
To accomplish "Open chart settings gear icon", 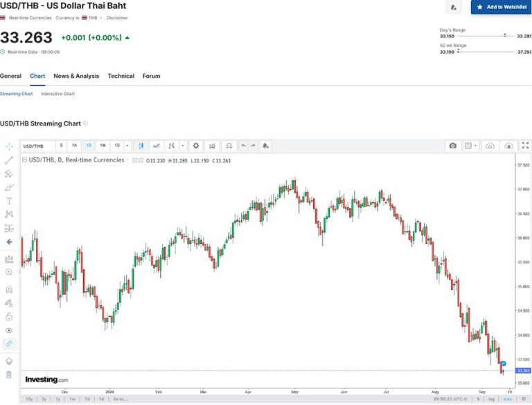I will (x=196, y=146).
